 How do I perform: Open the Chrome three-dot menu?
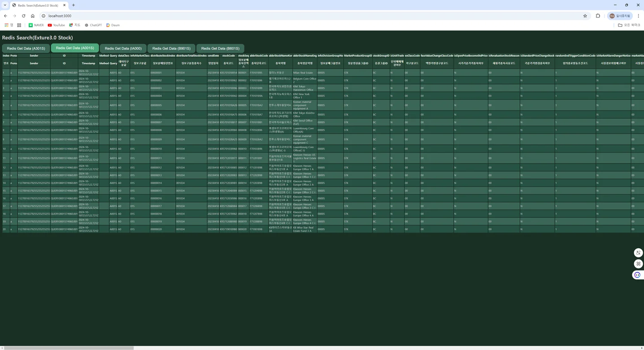(x=638, y=16)
